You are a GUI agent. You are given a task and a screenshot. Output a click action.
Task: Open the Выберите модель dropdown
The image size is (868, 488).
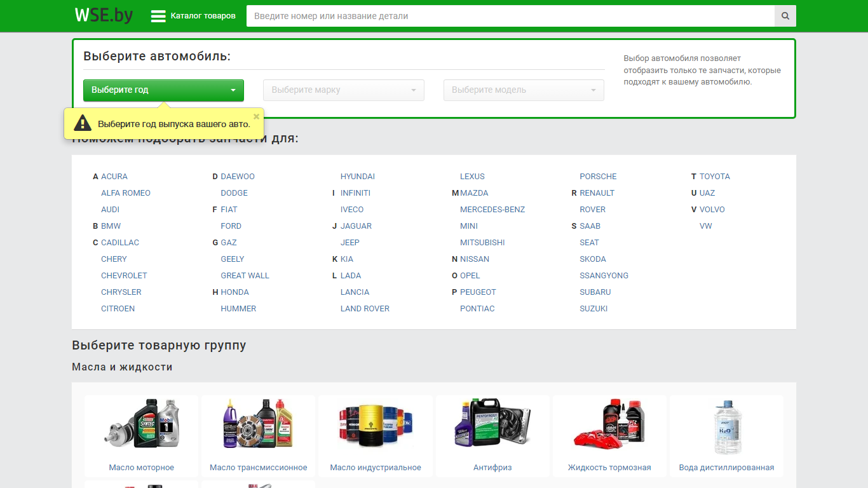524,90
